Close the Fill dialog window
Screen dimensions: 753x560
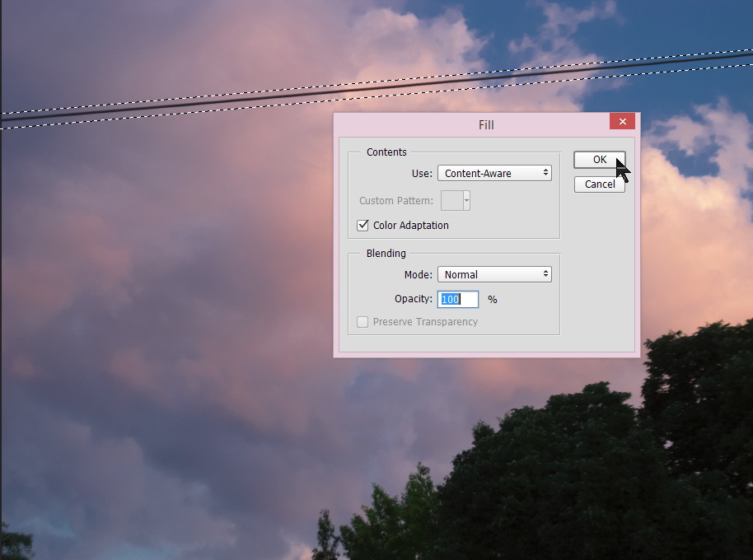tap(622, 121)
